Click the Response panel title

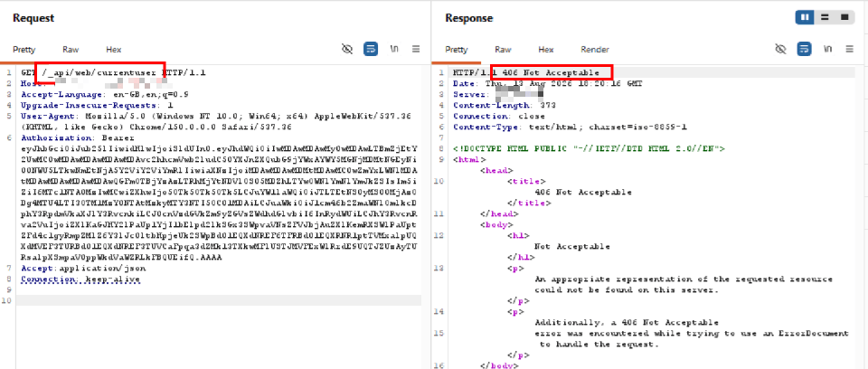[469, 18]
